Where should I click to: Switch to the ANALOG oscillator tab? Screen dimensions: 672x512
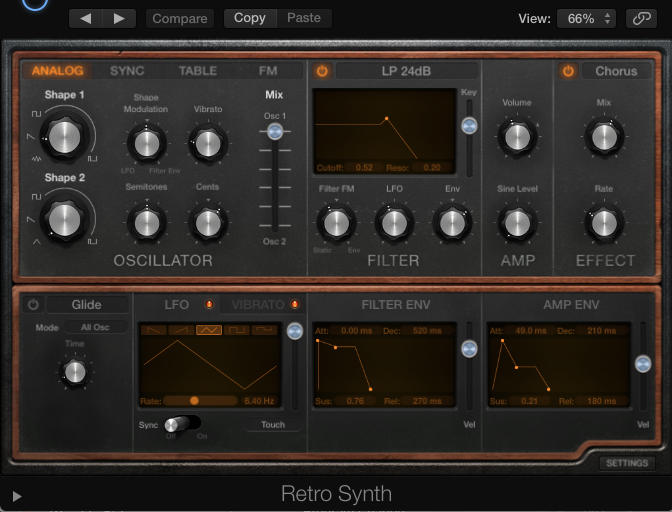(x=57, y=71)
